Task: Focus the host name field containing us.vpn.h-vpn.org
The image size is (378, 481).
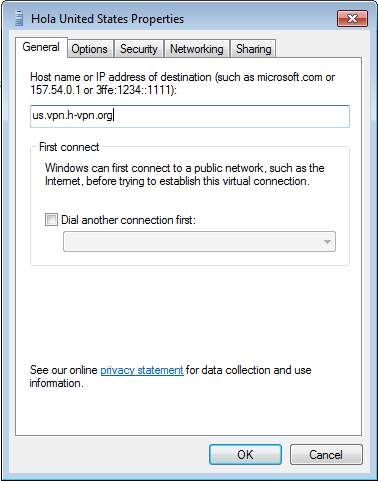Action: [x=190, y=116]
